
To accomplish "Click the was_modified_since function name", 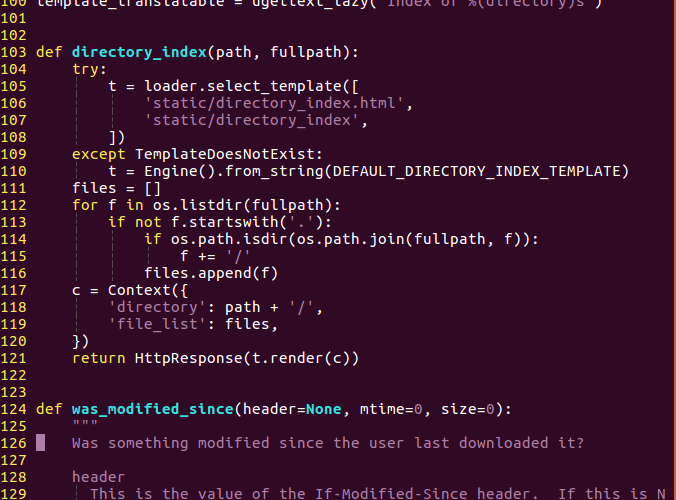I will pyautogui.click(x=153, y=409).
